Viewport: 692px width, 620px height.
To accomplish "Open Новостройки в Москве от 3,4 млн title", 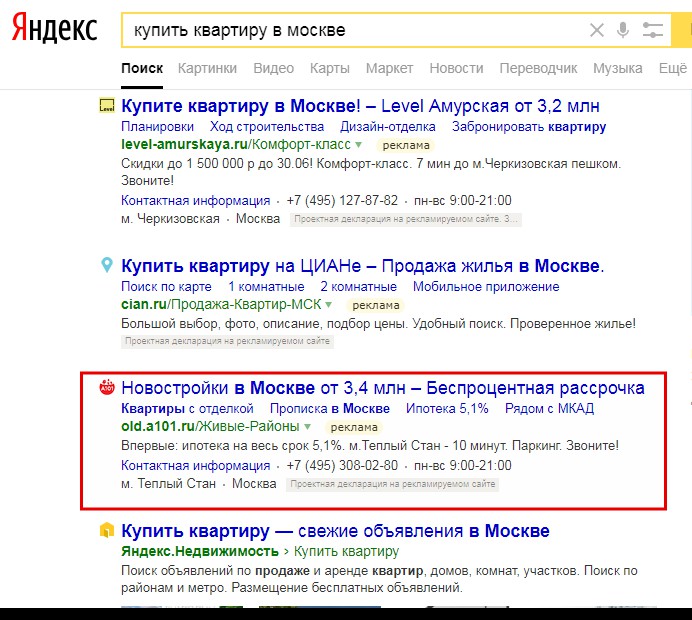I will tap(383, 388).
